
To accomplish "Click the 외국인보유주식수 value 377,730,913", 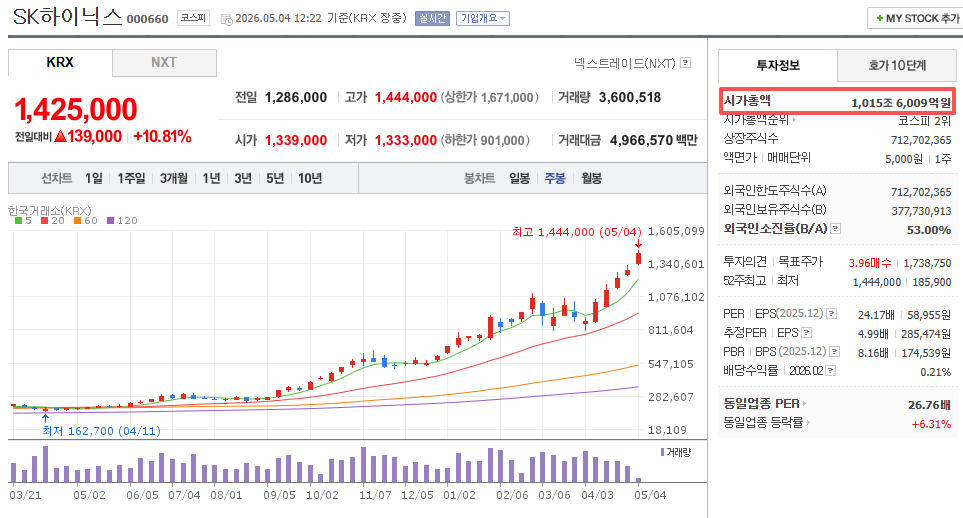I will point(921,211).
